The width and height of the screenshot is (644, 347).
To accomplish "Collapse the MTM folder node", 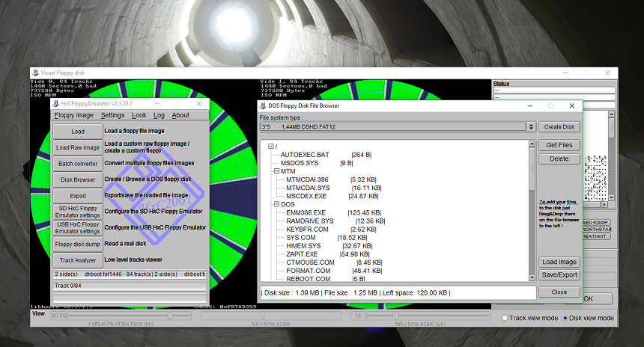I will (276, 171).
